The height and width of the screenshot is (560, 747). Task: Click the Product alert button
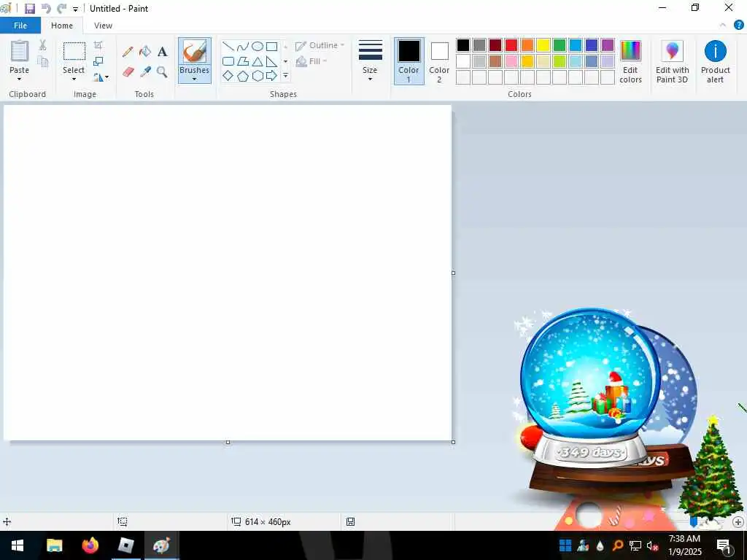pyautogui.click(x=715, y=61)
